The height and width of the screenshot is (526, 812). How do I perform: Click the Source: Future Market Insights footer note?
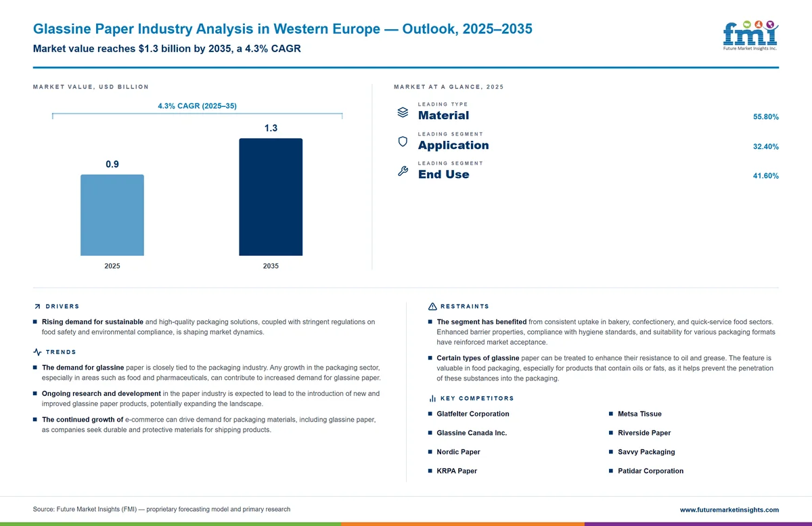[162, 509]
